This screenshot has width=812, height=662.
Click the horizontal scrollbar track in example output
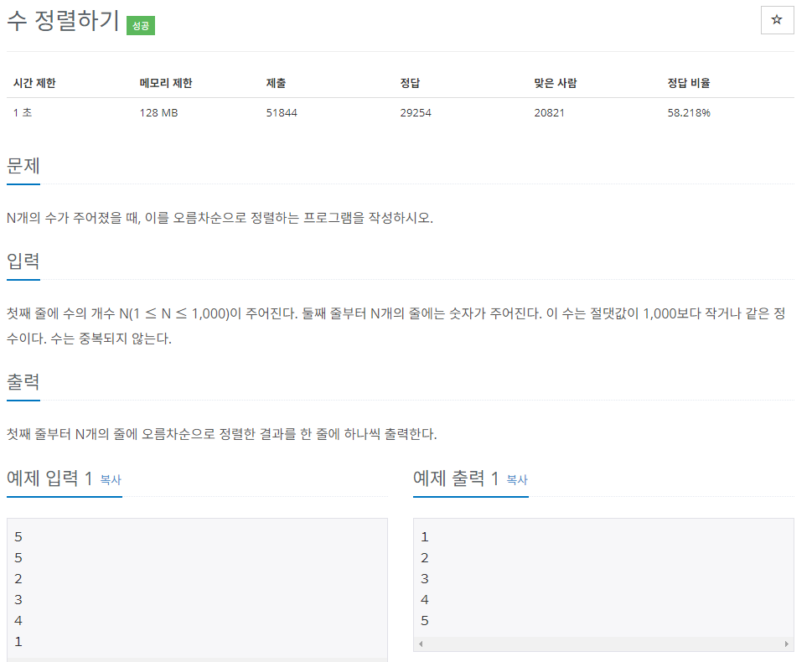603,644
